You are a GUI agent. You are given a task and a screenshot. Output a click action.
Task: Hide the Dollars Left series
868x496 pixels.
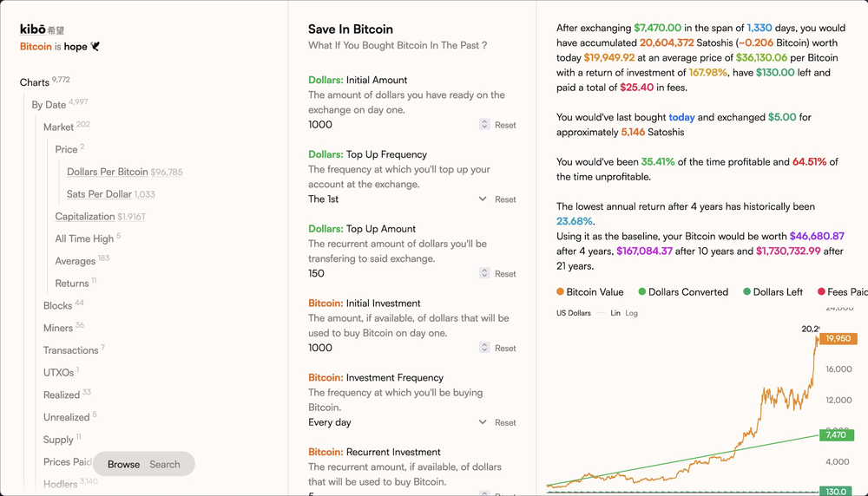point(773,292)
